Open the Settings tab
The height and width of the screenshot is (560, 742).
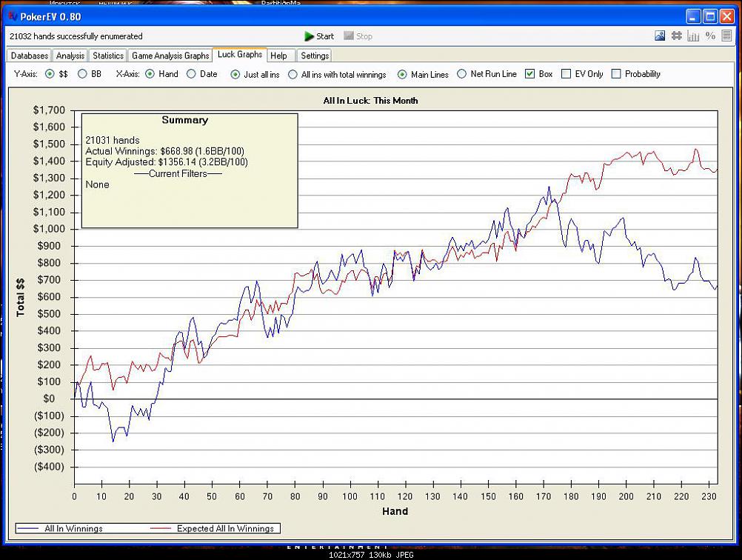click(x=315, y=56)
